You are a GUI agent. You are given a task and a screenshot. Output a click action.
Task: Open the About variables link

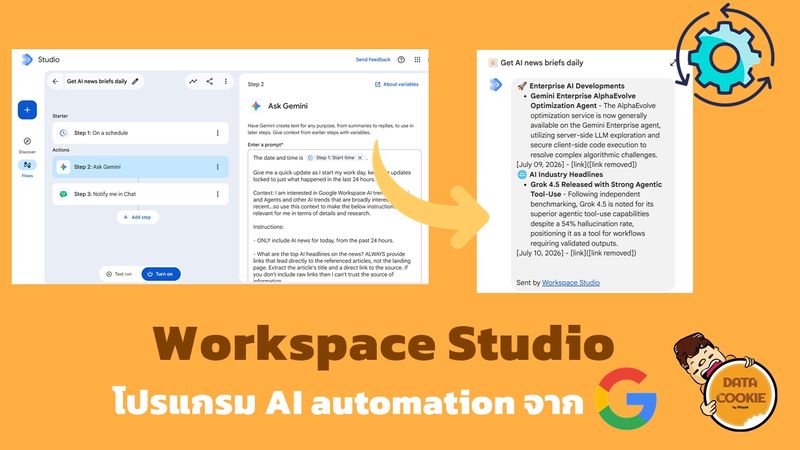(x=397, y=84)
